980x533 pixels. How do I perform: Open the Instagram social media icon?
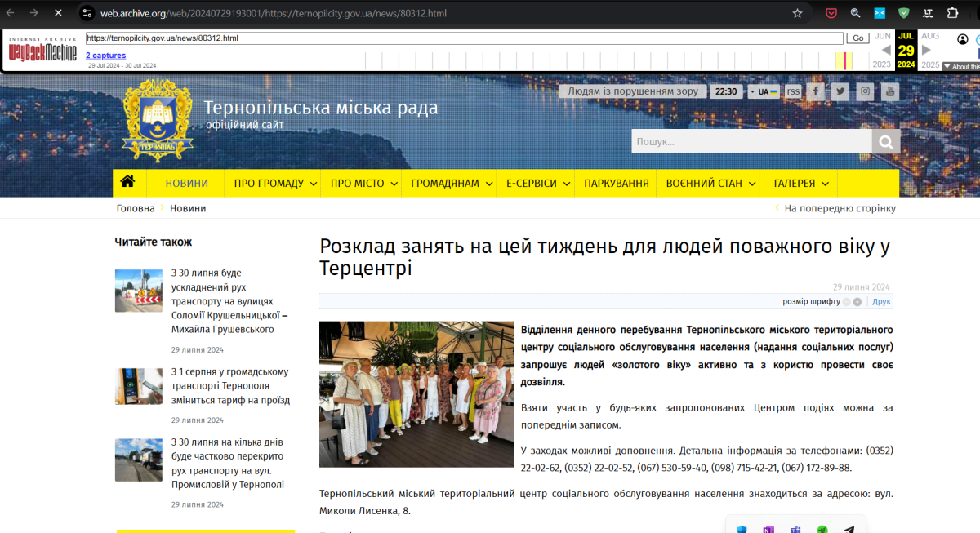coord(865,91)
